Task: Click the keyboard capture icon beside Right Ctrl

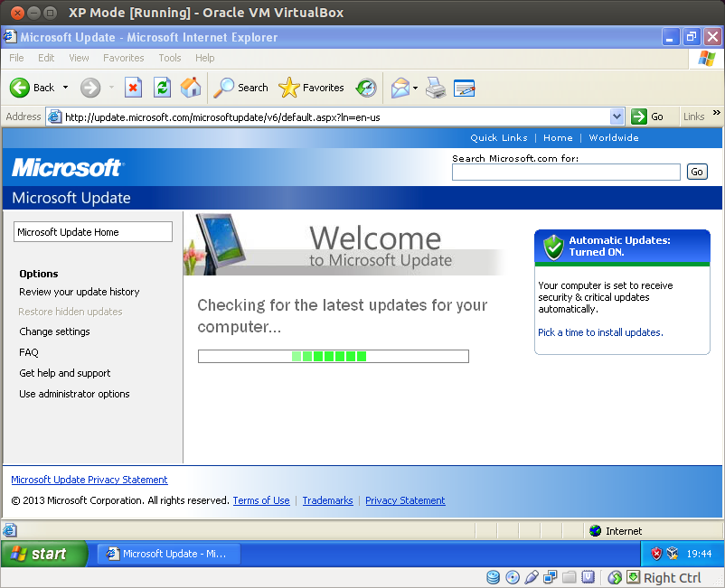Action: point(634,577)
